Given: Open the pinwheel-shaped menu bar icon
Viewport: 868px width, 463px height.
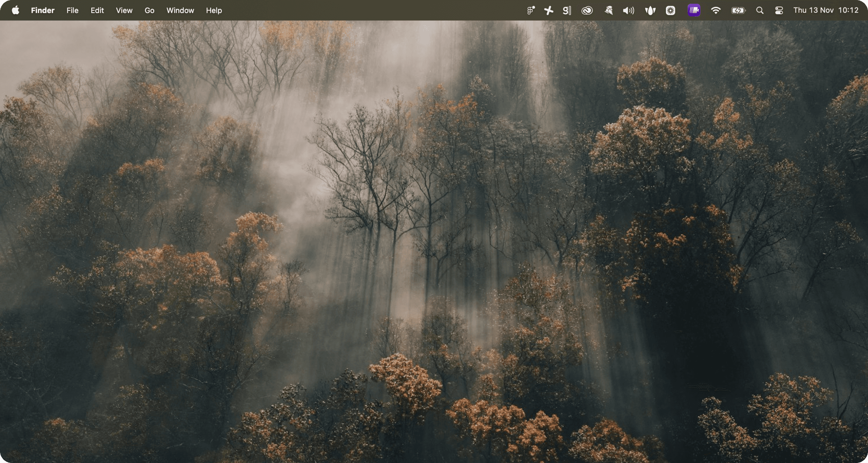Looking at the screenshot, I should (x=548, y=10).
